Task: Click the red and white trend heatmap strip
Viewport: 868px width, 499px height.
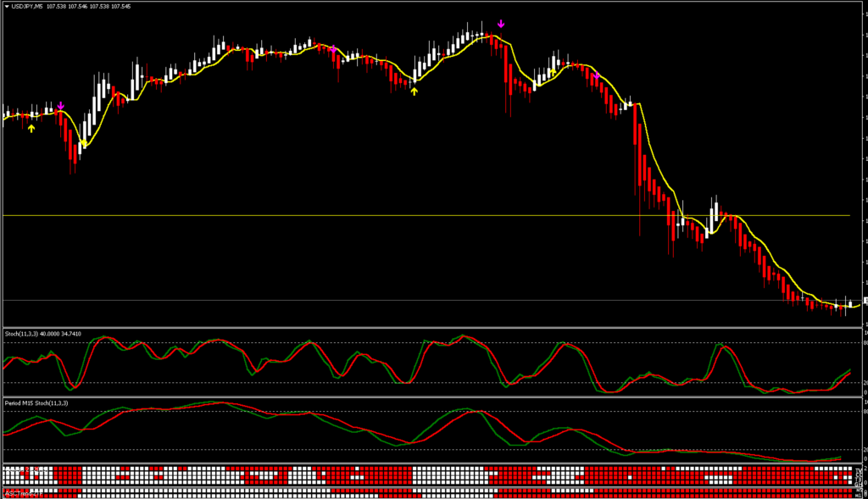Action: tap(424, 474)
